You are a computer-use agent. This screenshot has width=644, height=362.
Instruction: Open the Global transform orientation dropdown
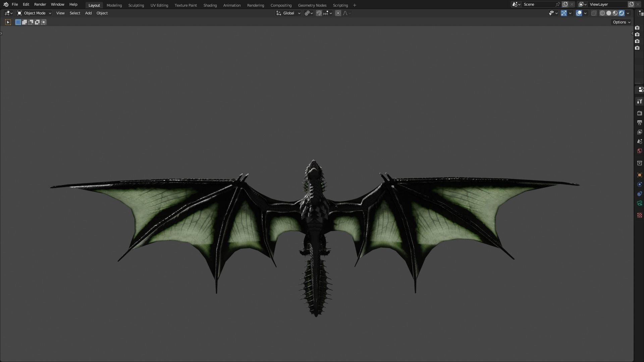coord(288,13)
